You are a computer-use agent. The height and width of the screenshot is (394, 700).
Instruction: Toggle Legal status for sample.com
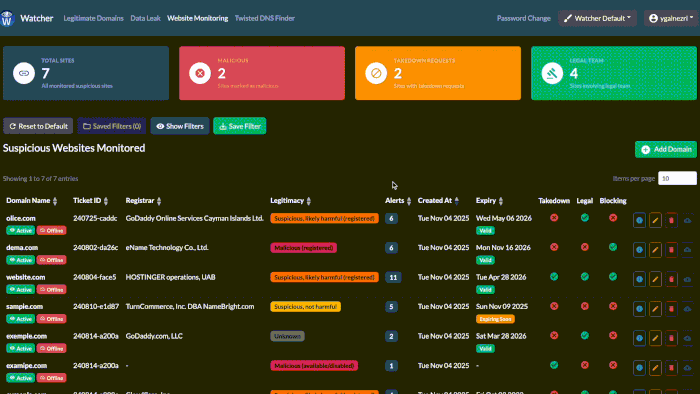pyautogui.click(x=584, y=306)
